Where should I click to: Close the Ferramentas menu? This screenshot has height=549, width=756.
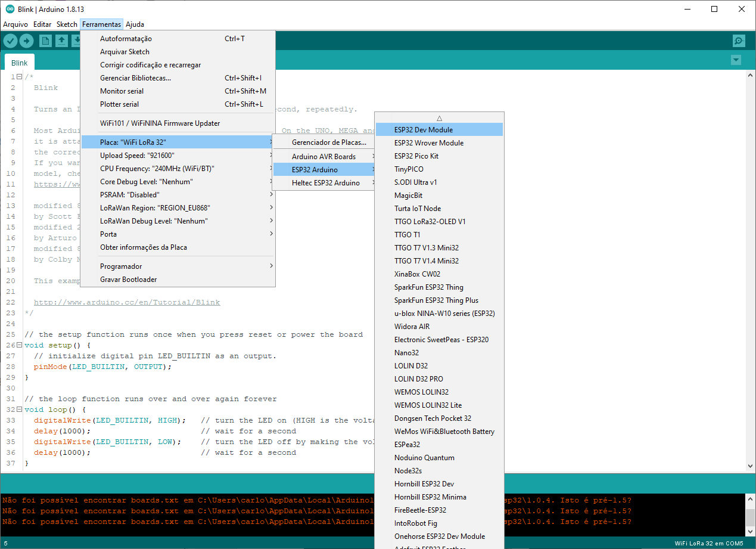tap(101, 24)
